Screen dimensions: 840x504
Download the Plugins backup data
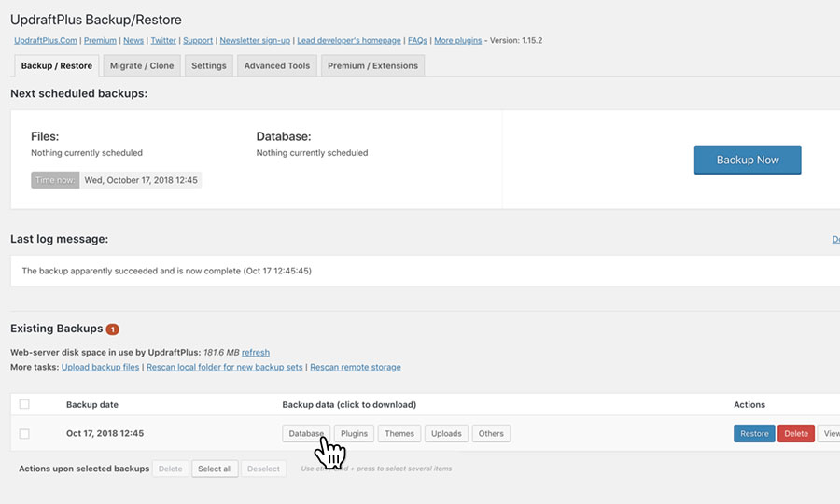click(x=354, y=433)
